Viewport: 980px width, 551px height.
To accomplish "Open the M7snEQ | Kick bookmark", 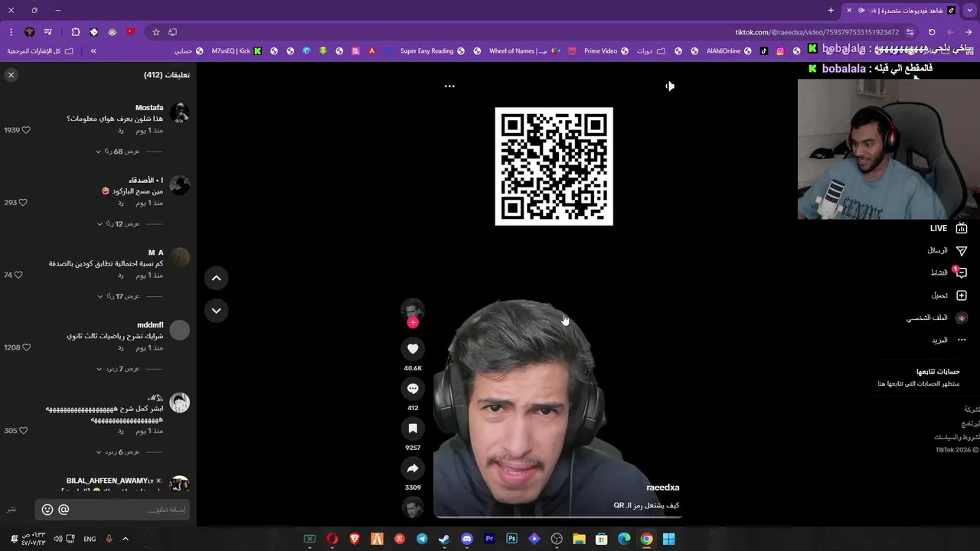I will 237,51.
